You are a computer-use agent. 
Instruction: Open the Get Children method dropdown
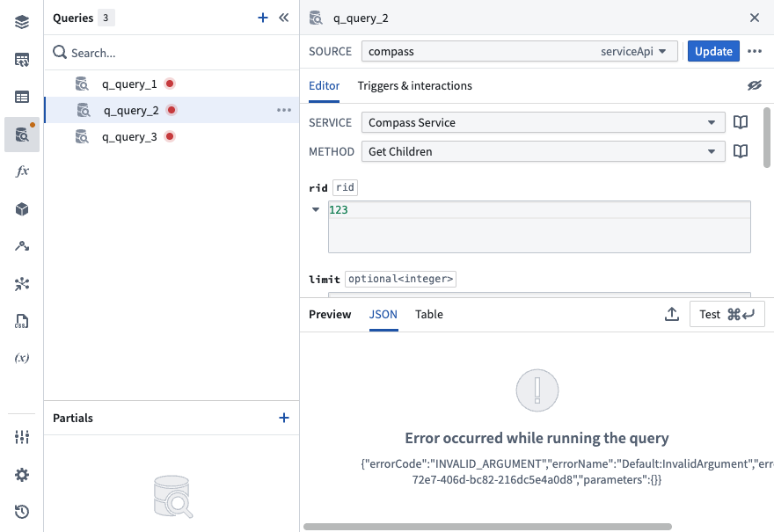point(543,151)
